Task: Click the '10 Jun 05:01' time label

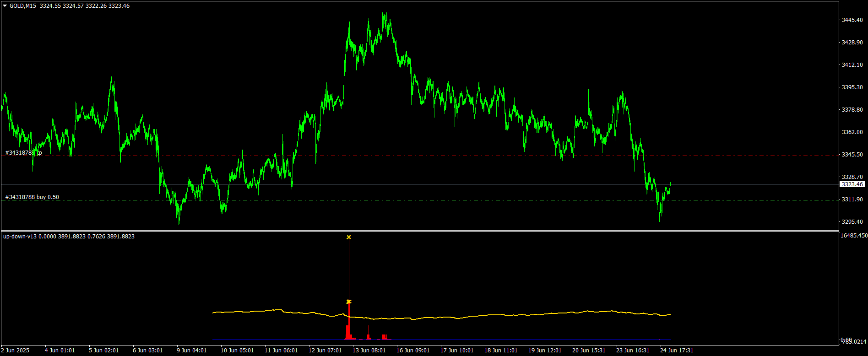Action: [x=237, y=351]
